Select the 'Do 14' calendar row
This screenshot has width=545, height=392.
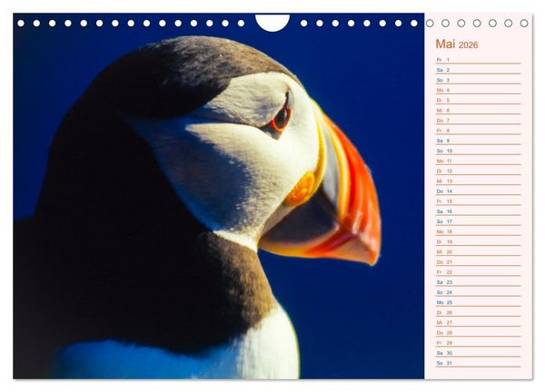479,191
